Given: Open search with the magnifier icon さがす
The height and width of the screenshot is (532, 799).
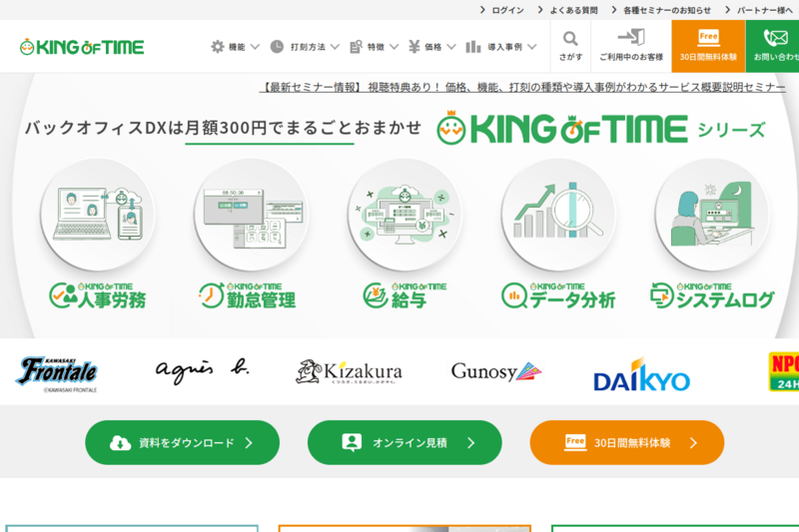Looking at the screenshot, I should [570, 39].
